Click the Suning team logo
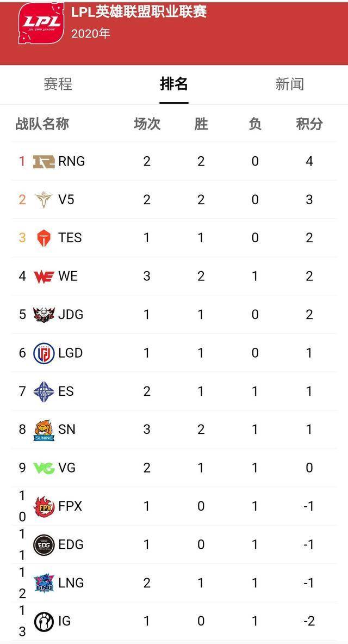348x644 pixels. coord(43,430)
